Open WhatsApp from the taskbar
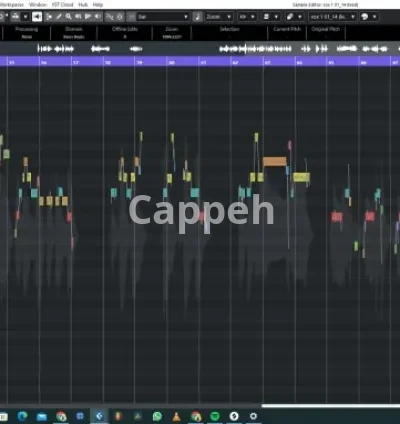The width and height of the screenshot is (400, 424). [x=157, y=416]
